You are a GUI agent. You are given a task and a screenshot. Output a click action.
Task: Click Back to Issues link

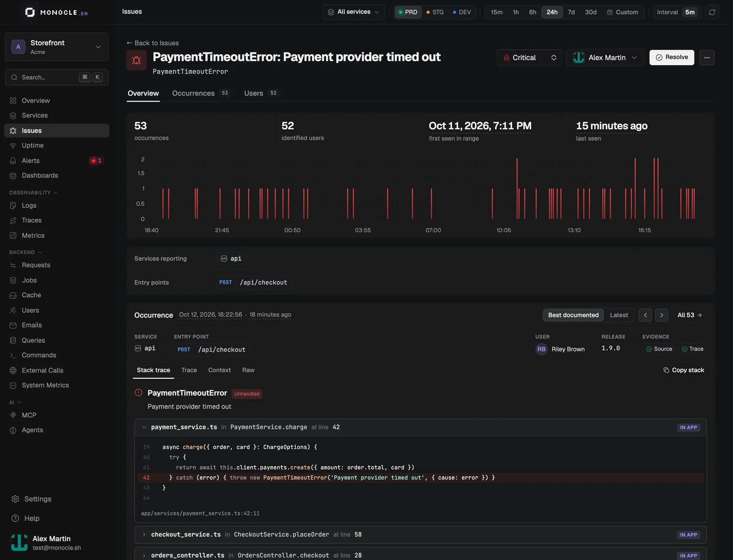click(x=153, y=43)
